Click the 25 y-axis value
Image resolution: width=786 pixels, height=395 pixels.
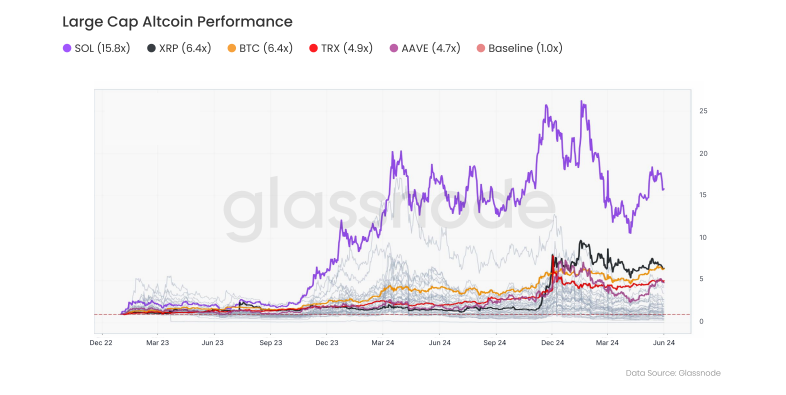(703, 111)
